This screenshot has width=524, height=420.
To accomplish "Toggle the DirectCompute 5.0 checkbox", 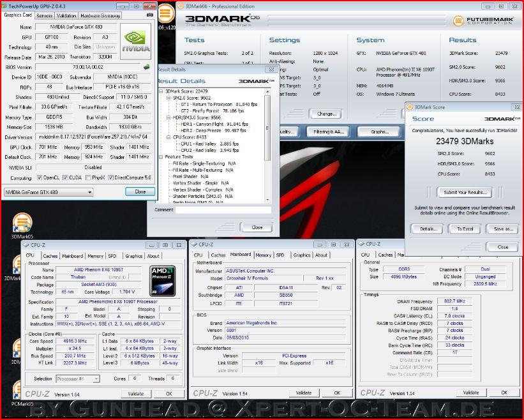I will tap(110, 177).
